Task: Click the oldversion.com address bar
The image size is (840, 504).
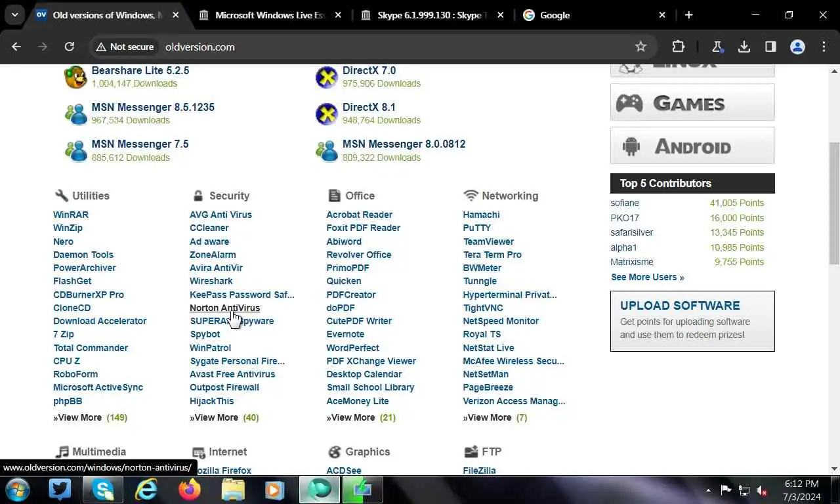Action: pos(374,47)
